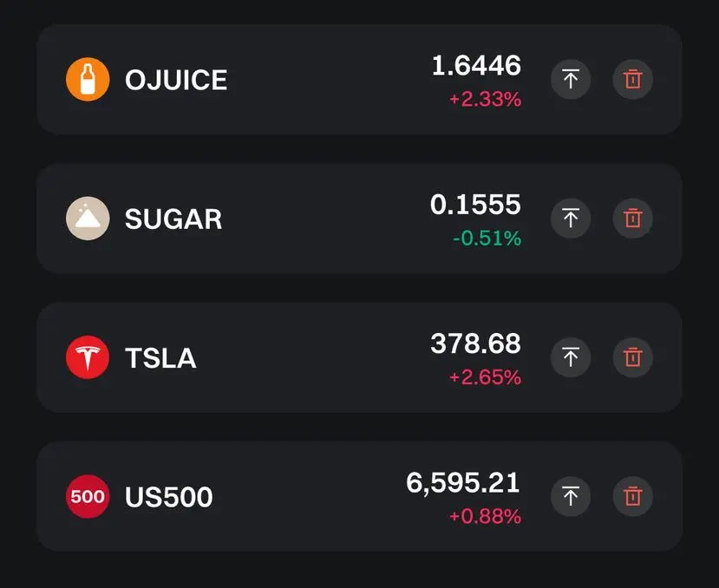Remove US500 from the watchlist

633,496
